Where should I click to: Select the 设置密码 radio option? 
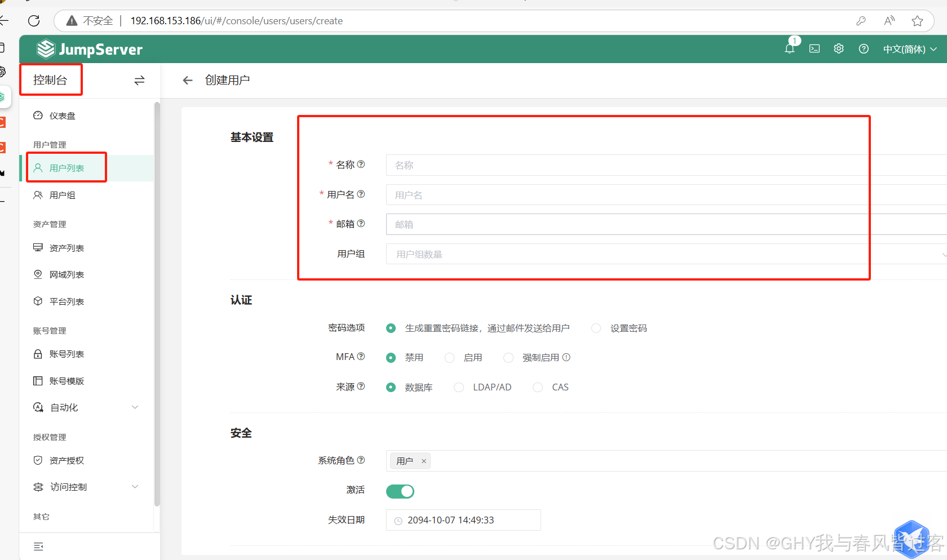[x=596, y=327]
